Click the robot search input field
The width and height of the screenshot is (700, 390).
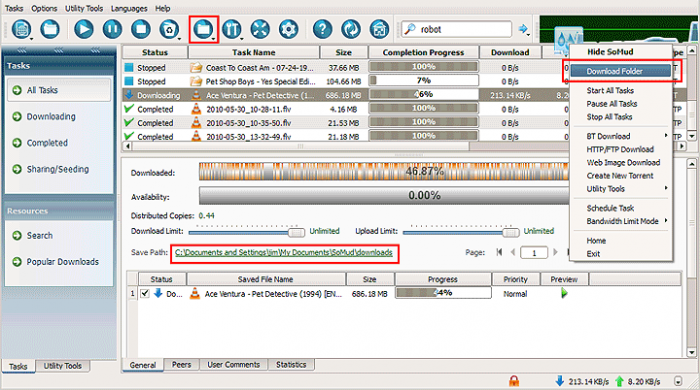[x=457, y=29]
